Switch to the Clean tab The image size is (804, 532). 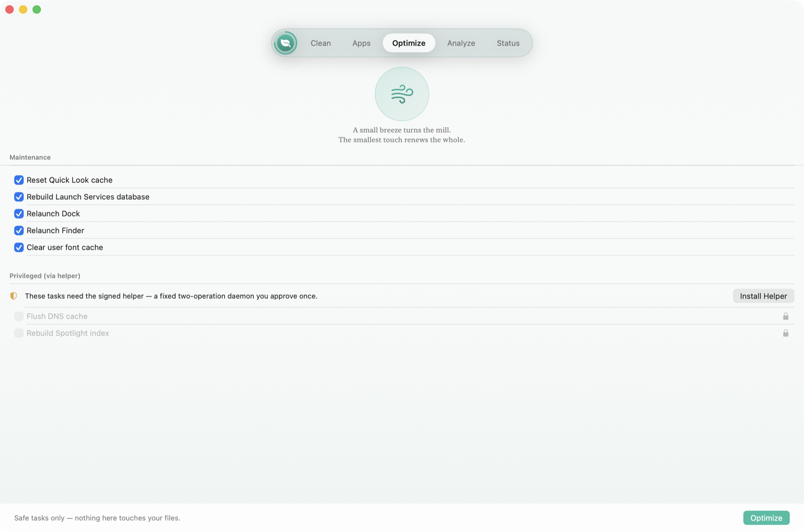pyautogui.click(x=320, y=43)
